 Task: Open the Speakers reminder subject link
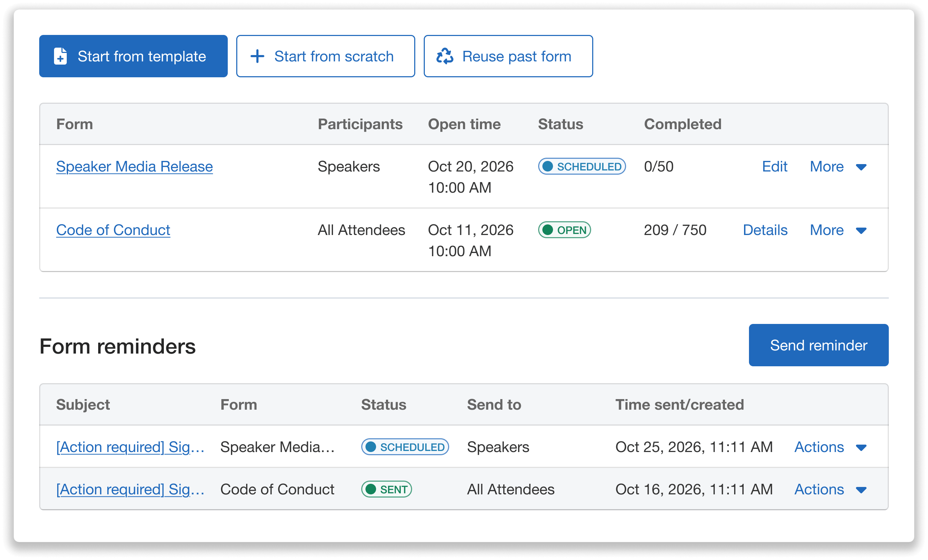click(130, 447)
